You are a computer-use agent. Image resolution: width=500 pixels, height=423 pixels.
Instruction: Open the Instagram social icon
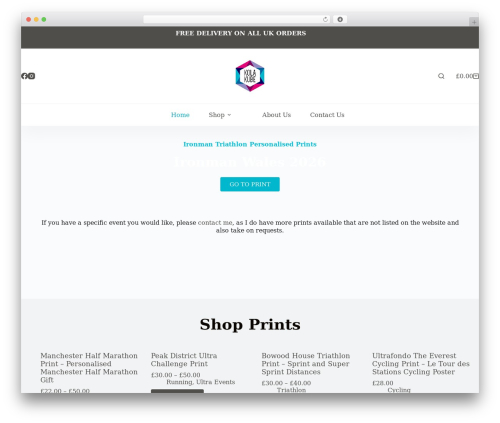[31, 76]
